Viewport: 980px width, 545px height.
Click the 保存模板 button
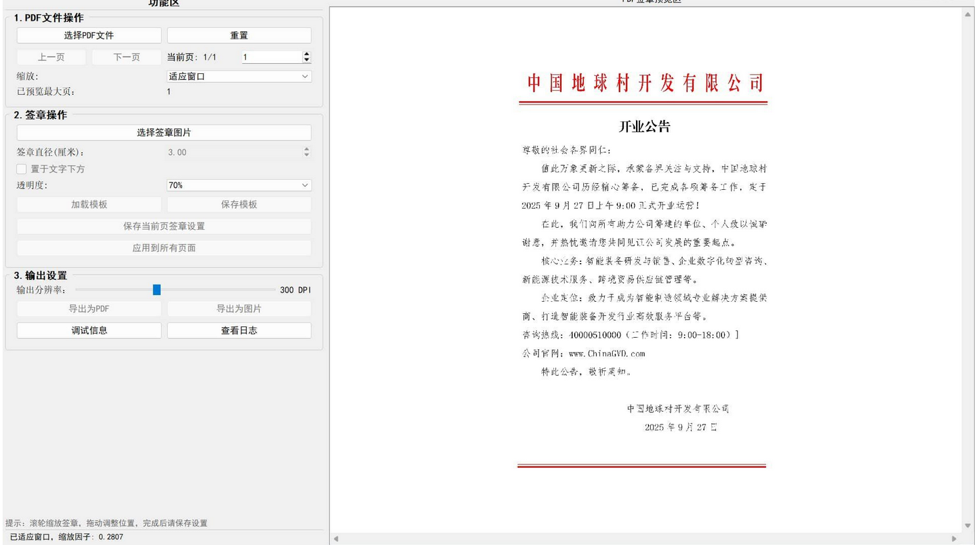[239, 205]
